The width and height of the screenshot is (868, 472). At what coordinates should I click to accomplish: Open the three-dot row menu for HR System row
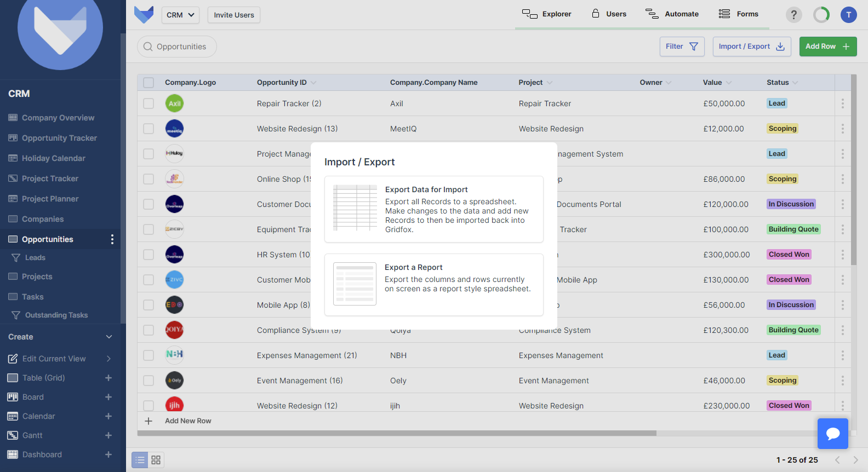coord(842,255)
